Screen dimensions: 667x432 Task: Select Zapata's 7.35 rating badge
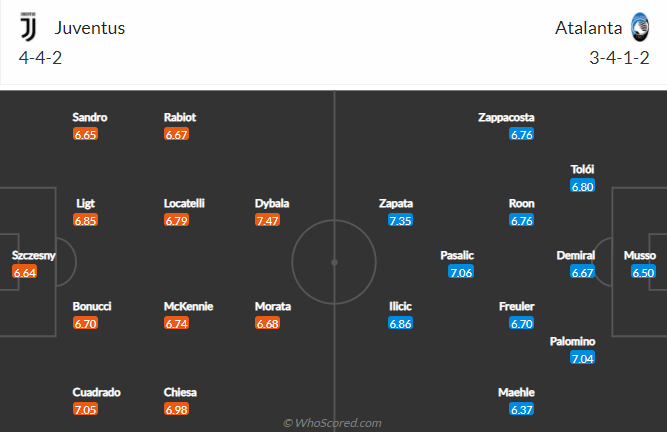[x=400, y=220]
